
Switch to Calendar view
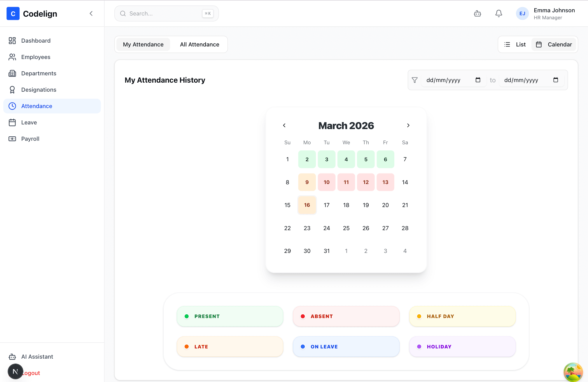[554, 44]
